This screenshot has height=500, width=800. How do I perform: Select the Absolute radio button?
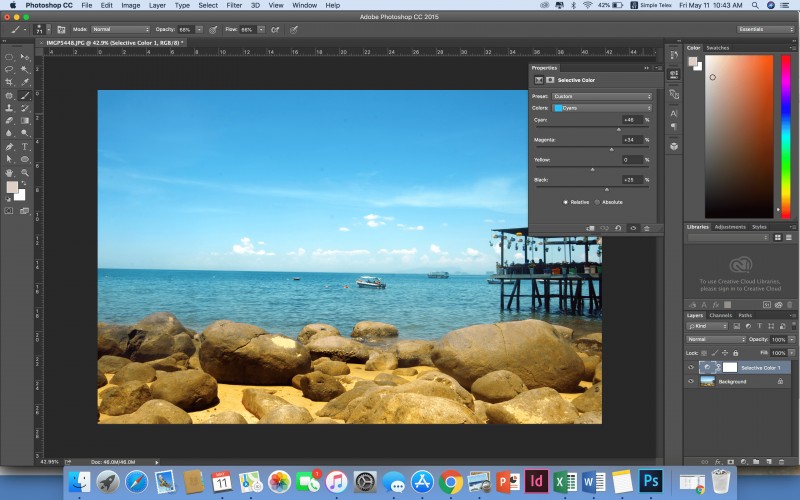pyautogui.click(x=598, y=202)
